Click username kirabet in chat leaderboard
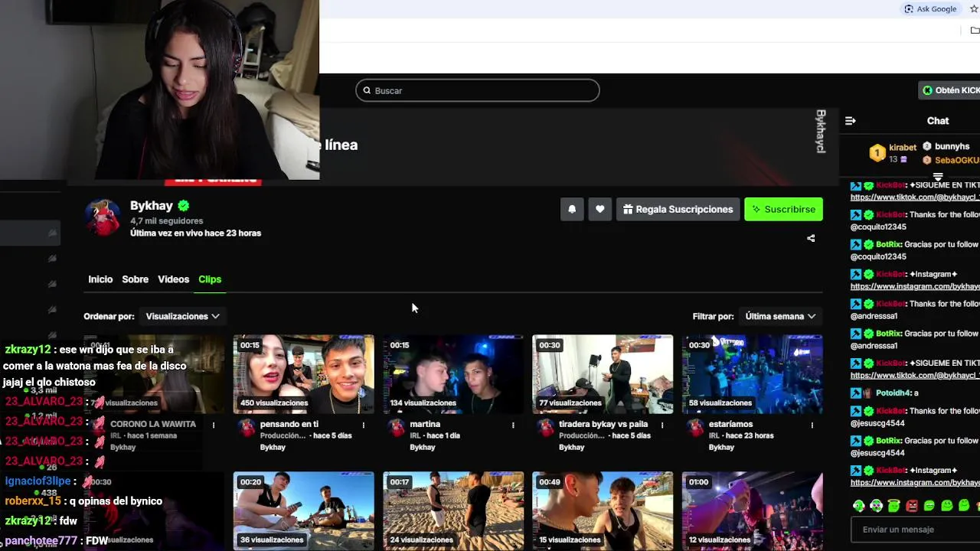 903,148
